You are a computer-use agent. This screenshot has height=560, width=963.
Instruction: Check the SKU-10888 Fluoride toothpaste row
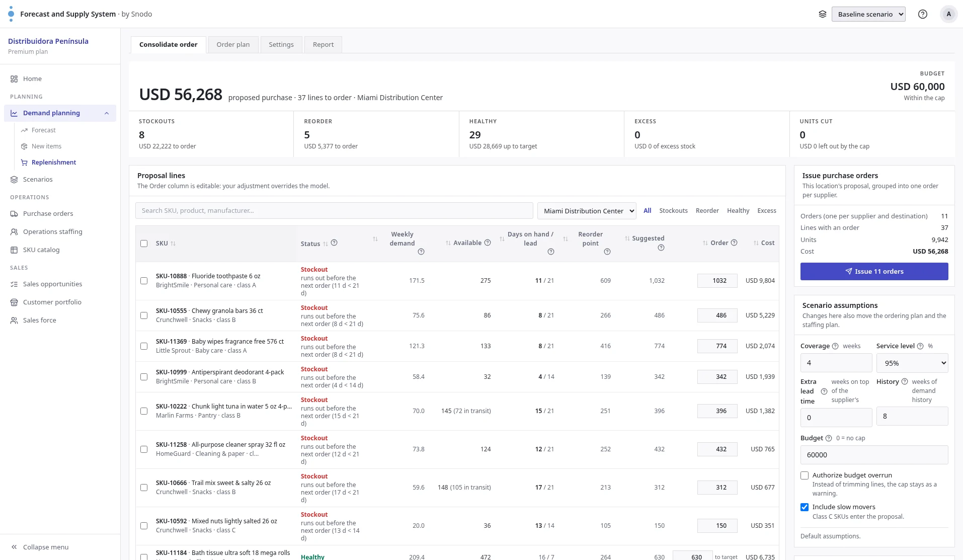click(144, 281)
